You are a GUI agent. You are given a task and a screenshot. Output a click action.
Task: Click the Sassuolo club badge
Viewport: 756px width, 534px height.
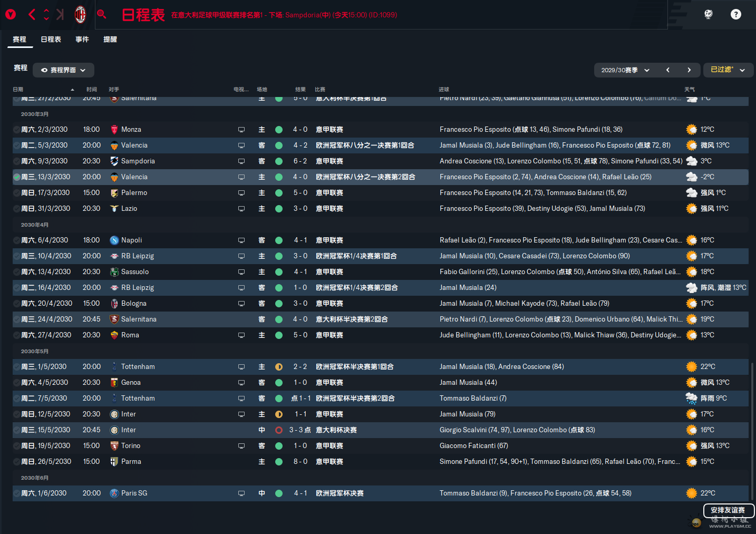(114, 272)
